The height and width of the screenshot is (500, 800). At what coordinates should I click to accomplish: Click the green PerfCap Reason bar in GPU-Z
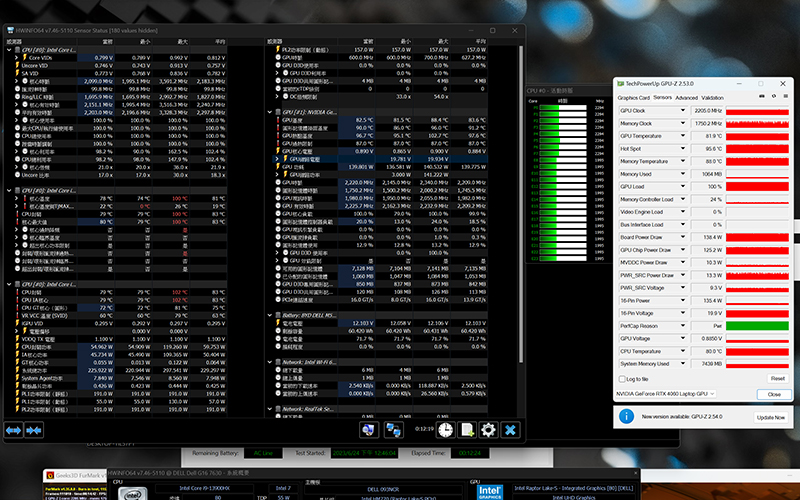(x=757, y=326)
